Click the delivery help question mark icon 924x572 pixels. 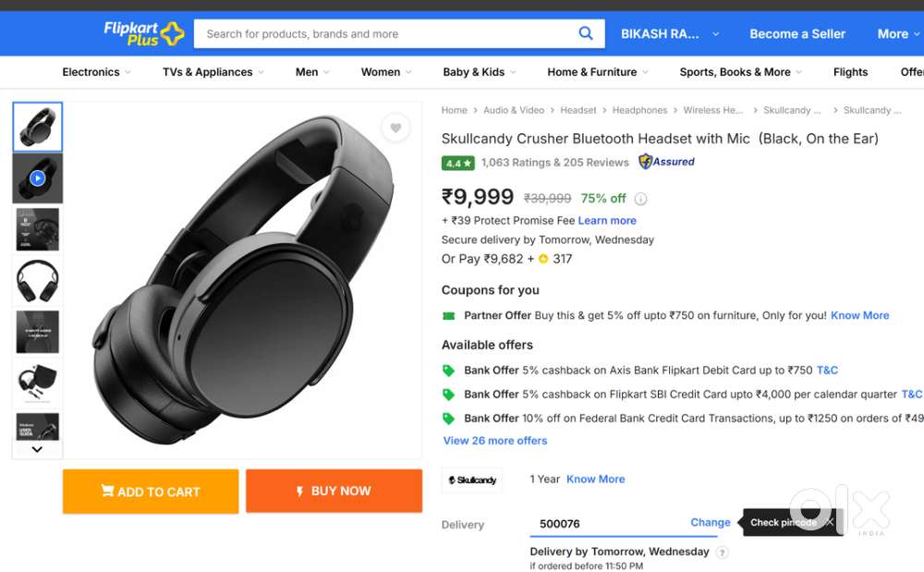pyautogui.click(x=722, y=553)
